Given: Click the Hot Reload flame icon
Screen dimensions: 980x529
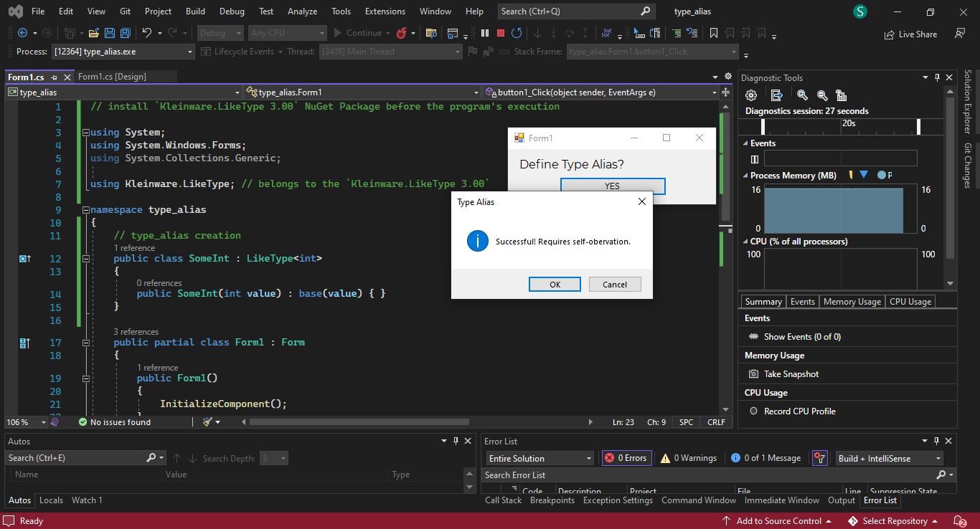Looking at the screenshot, I should coord(402,33).
